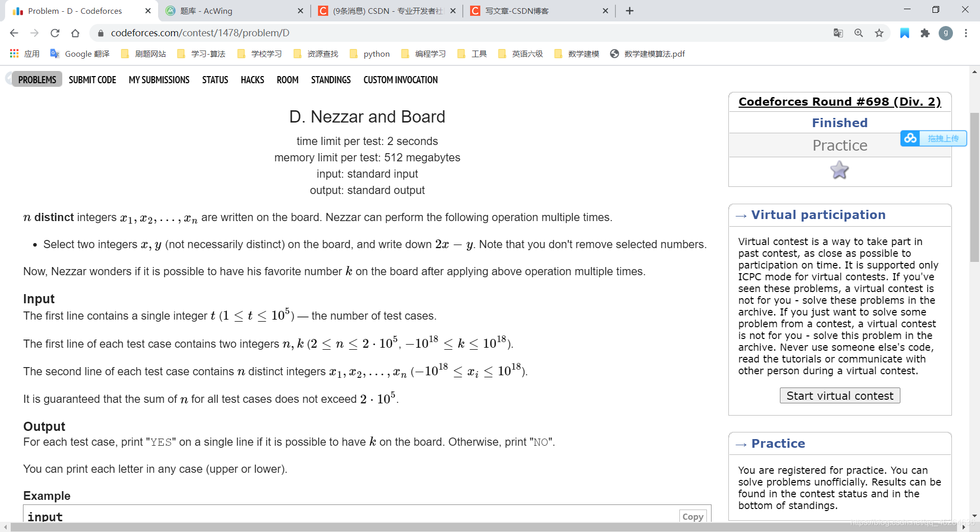Click the blue bookmark extension icon

pyautogui.click(x=904, y=33)
